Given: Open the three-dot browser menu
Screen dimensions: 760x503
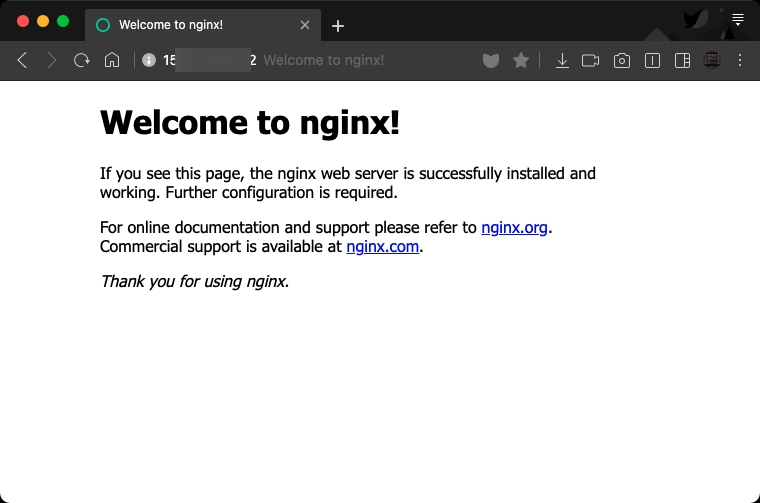Looking at the screenshot, I should pos(740,60).
